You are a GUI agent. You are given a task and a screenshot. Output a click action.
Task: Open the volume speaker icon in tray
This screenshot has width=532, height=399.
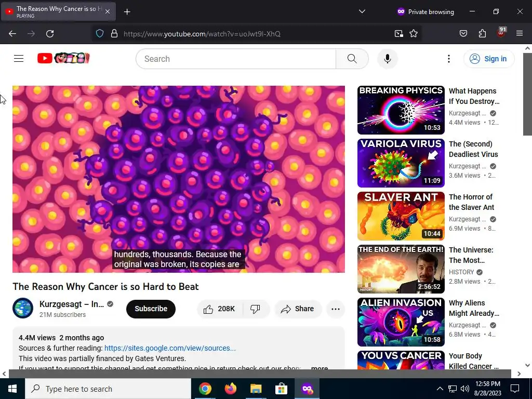pos(465,389)
